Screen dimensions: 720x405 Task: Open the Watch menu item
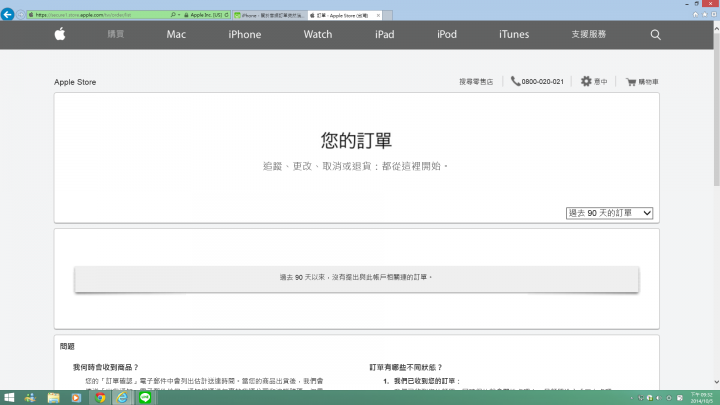[x=318, y=34]
